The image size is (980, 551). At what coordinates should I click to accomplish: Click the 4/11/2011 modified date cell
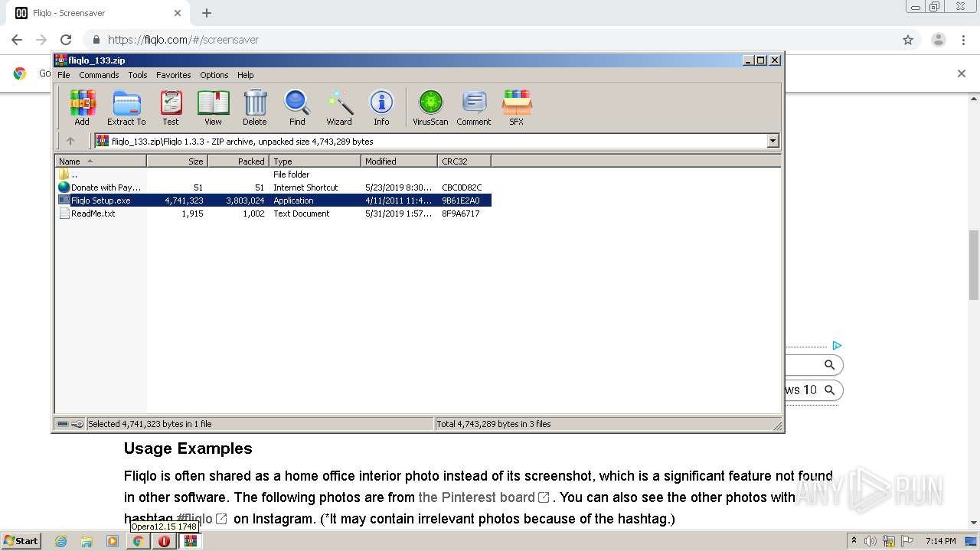(399, 201)
